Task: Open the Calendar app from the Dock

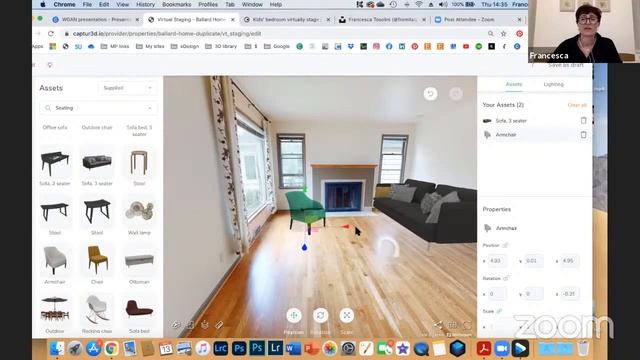Action: [x=166, y=349]
